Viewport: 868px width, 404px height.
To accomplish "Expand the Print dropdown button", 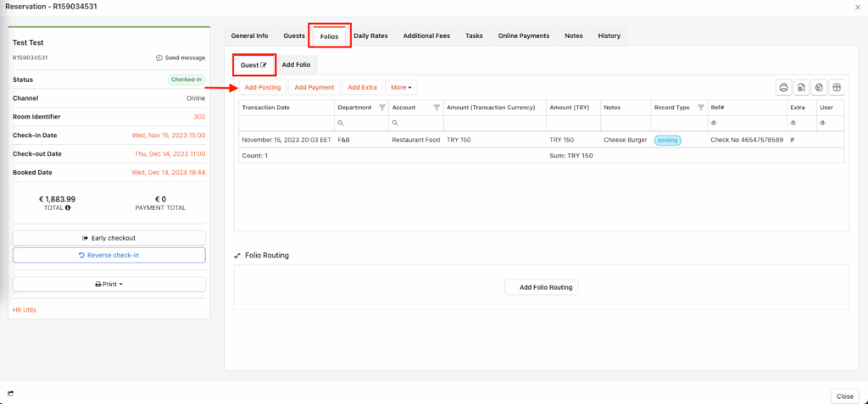I will 108,285.
